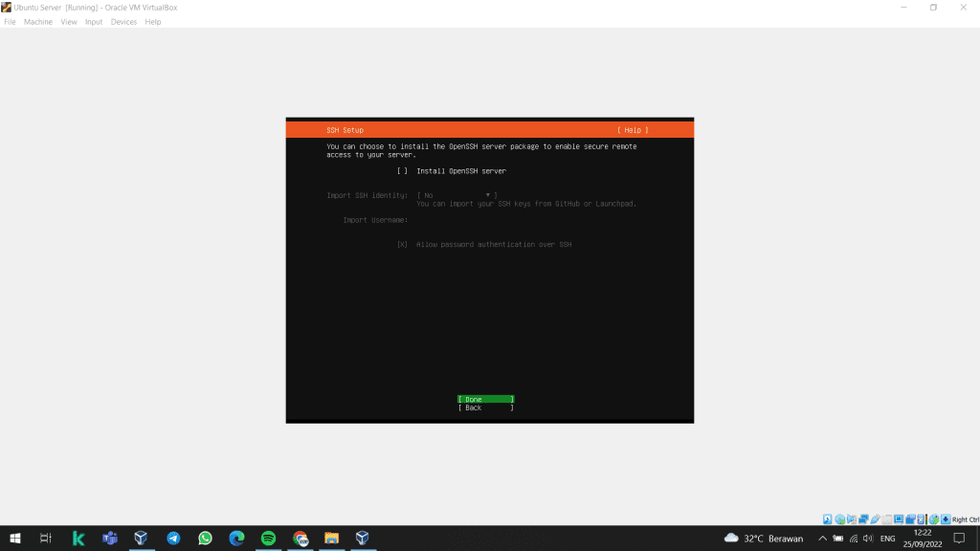Open the Machine menu
This screenshot has width=980, height=551.
[38, 22]
